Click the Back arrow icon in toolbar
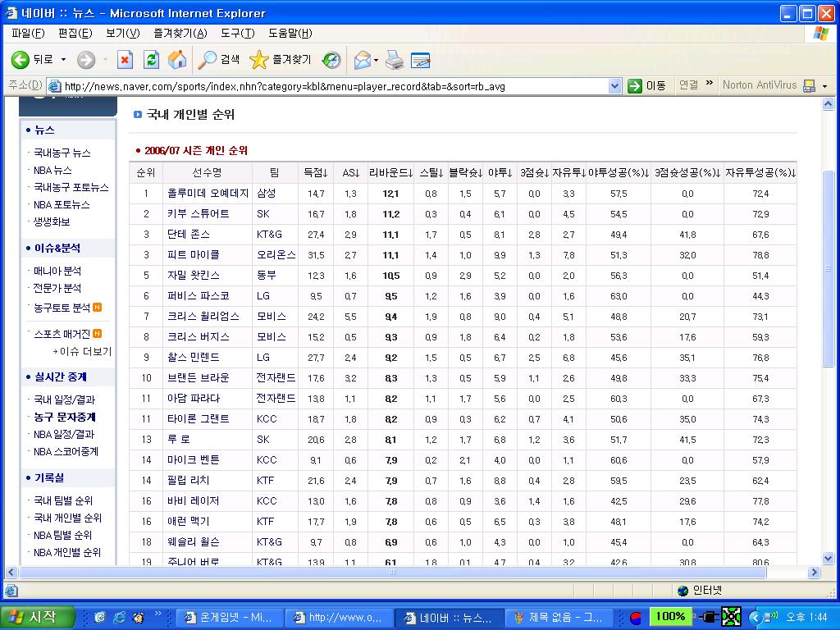The height and width of the screenshot is (630, 840). point(21,59)
